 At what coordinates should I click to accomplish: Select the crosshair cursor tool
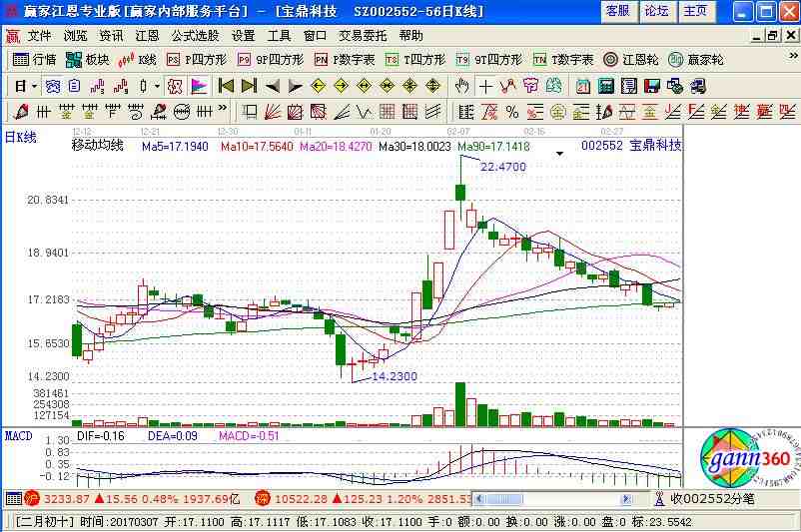tap(485, 87)
